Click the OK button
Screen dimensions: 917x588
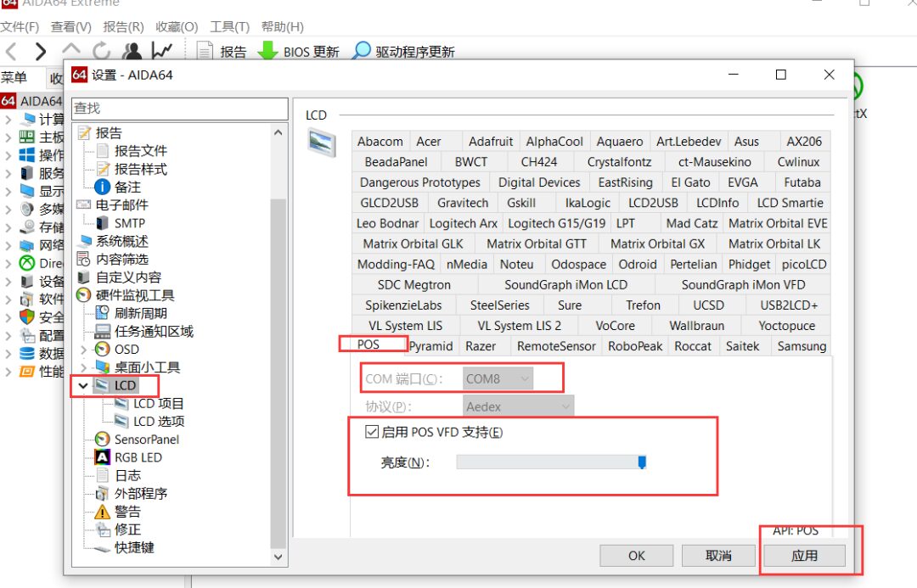click(x=636, y=556)
